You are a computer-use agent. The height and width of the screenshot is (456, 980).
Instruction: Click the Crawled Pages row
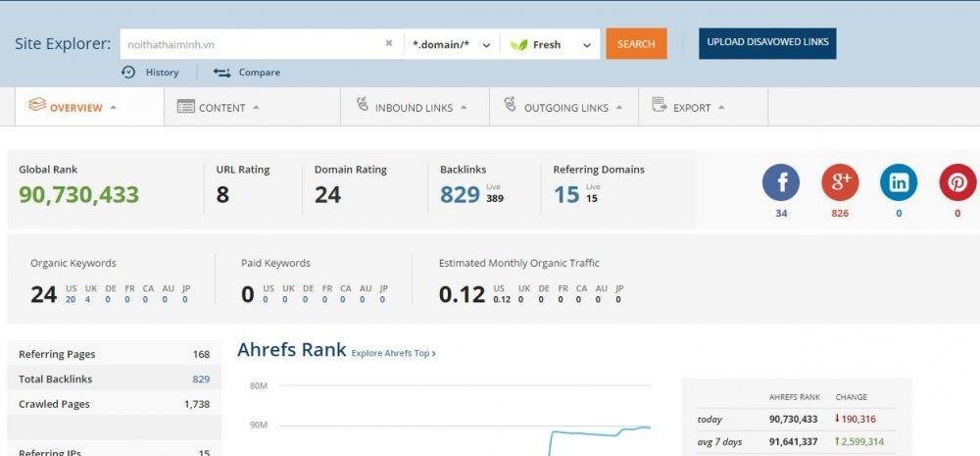click(x=114, y=404)
